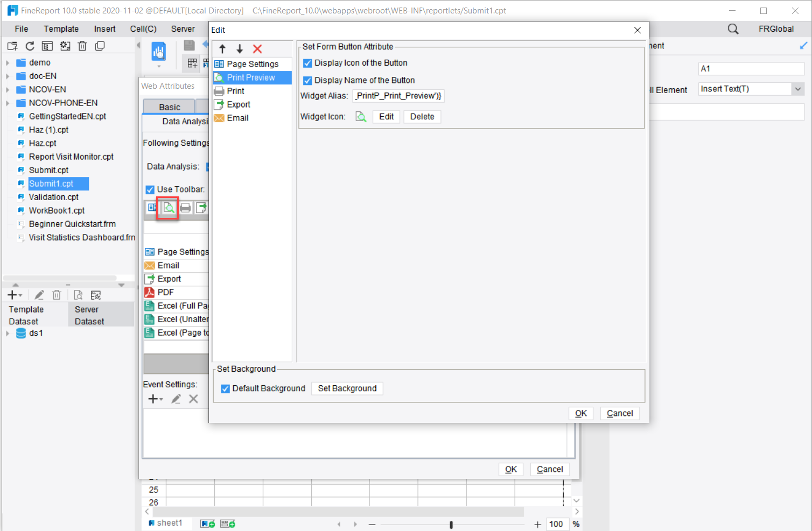Screen dimensions: 812x531
Task: Click Edit button next to Widget Icon
Action: [387, 117]
